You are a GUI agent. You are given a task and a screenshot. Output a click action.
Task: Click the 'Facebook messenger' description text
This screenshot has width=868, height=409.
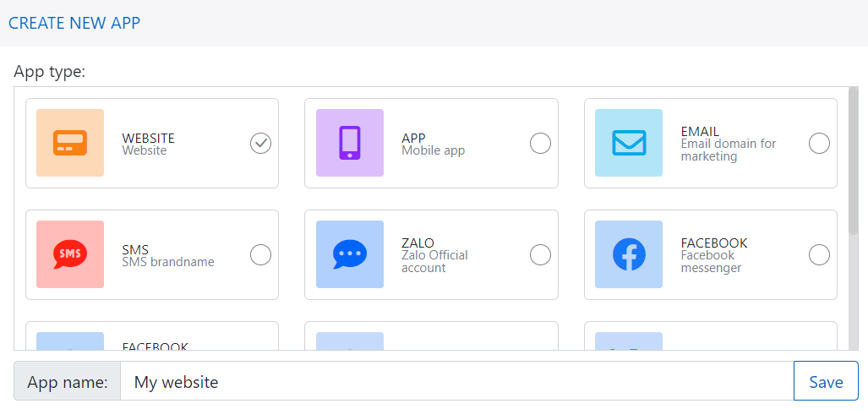click(712, 261)
